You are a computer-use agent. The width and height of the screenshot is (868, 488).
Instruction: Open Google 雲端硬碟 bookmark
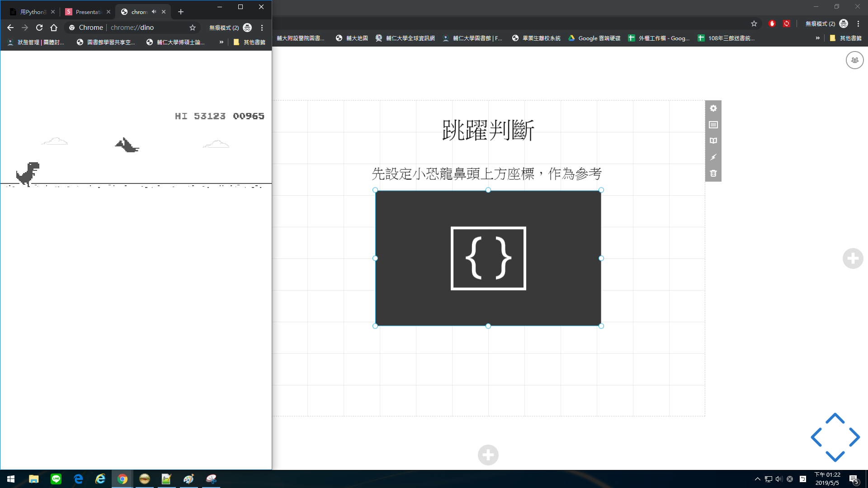(x=594, y=38)
